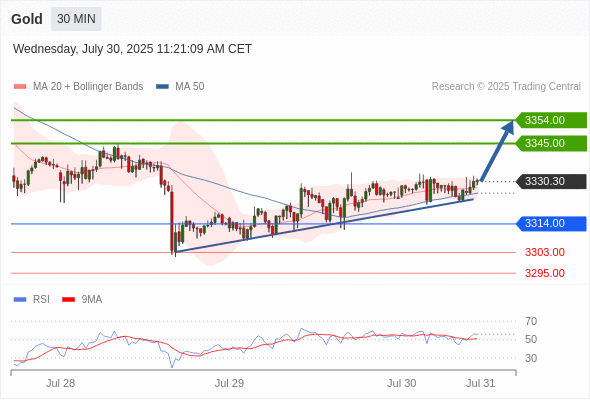Click the chart date and time text

(x=132, y=49)
